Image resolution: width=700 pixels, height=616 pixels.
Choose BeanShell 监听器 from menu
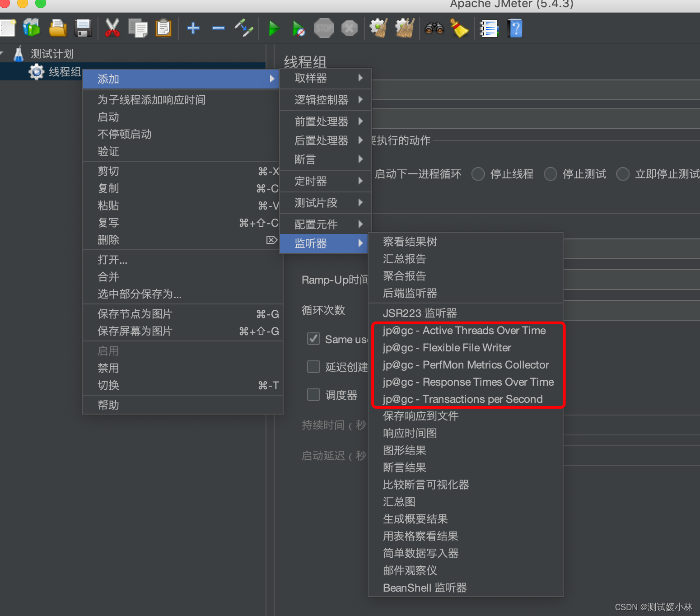coord(466,588)
